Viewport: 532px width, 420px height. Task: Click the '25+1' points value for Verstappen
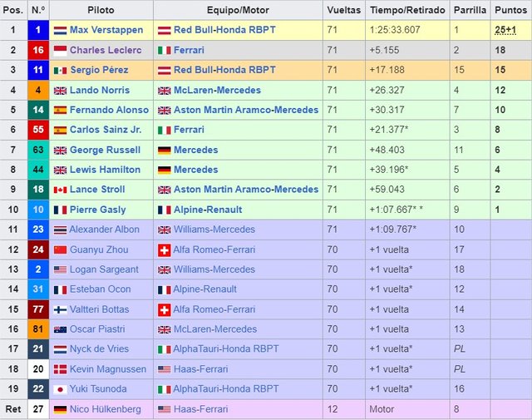click(x=505, y=30)
